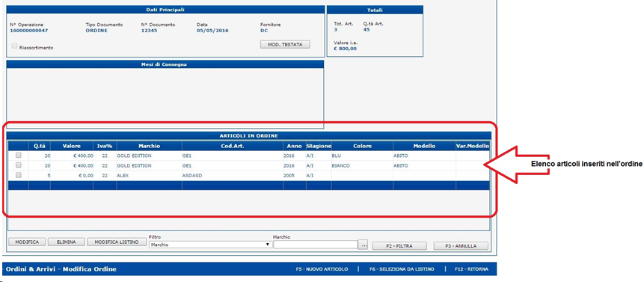Click the ALEX brand cell
The height and width of the screenshot is (282, 644).
pos(150,175)
